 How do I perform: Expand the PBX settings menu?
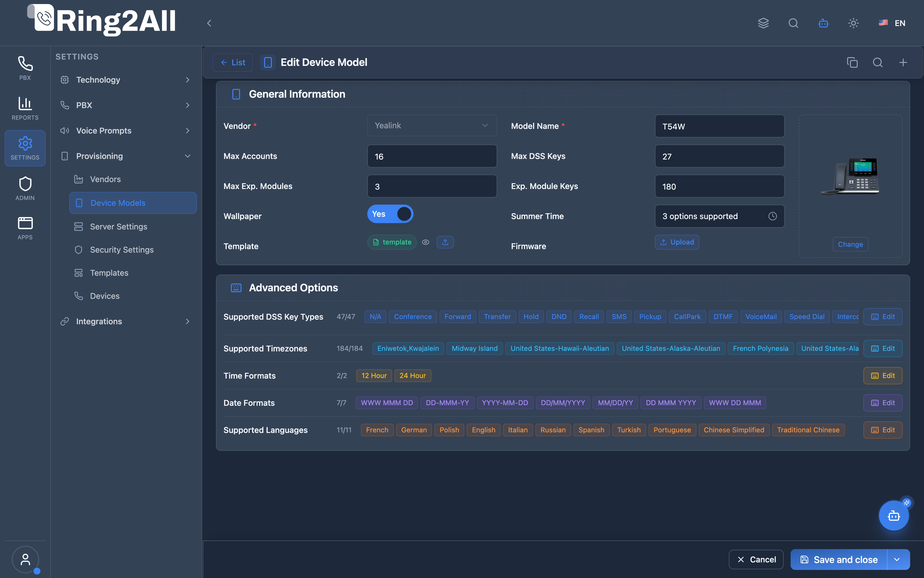point(126,105)
